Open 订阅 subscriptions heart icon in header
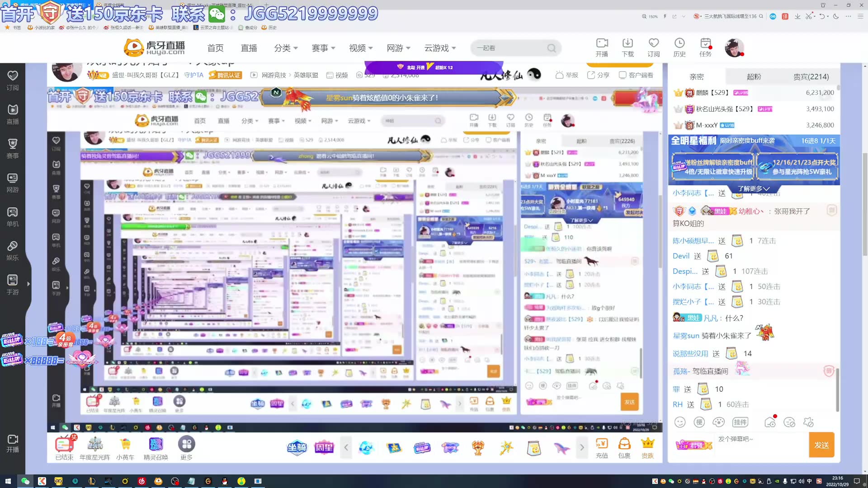 click(x=654, y=47)
